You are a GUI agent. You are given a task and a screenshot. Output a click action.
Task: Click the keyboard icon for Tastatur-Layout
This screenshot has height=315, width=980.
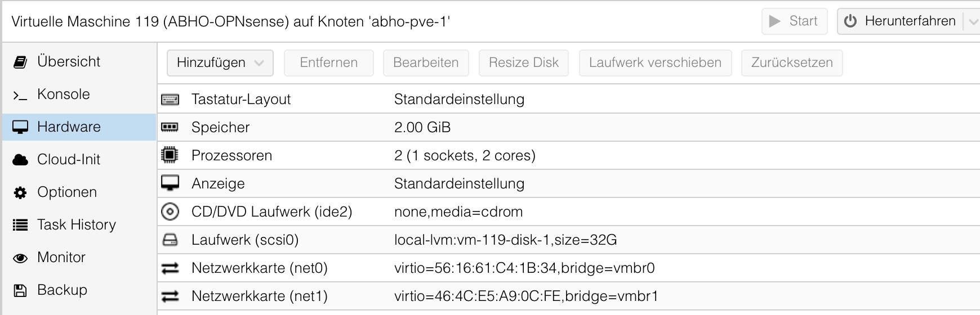click(170, 100)
